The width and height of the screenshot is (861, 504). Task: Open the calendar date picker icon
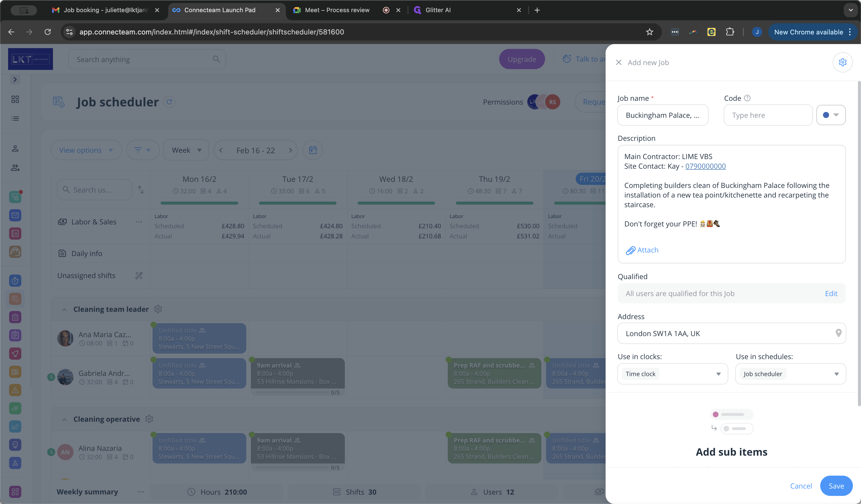coord(313,150)
